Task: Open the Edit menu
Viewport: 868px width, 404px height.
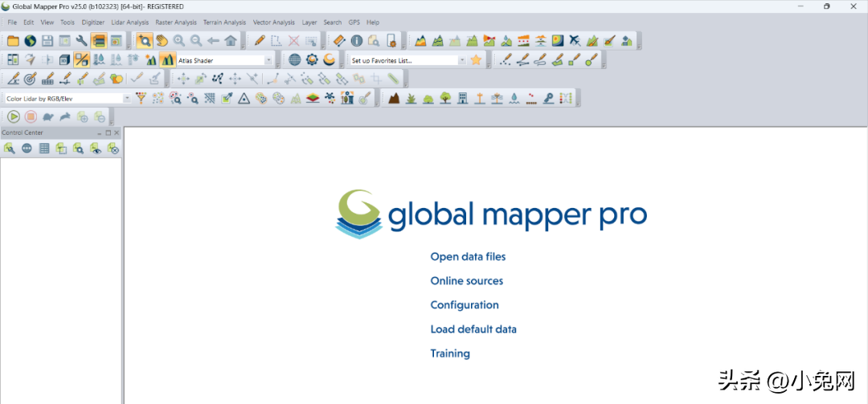Action: tap(29, 22)
